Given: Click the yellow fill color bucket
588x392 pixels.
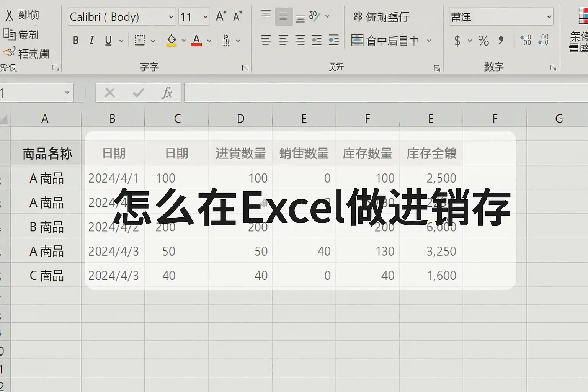Looking at the screenshot, I should tap(172, 40).
